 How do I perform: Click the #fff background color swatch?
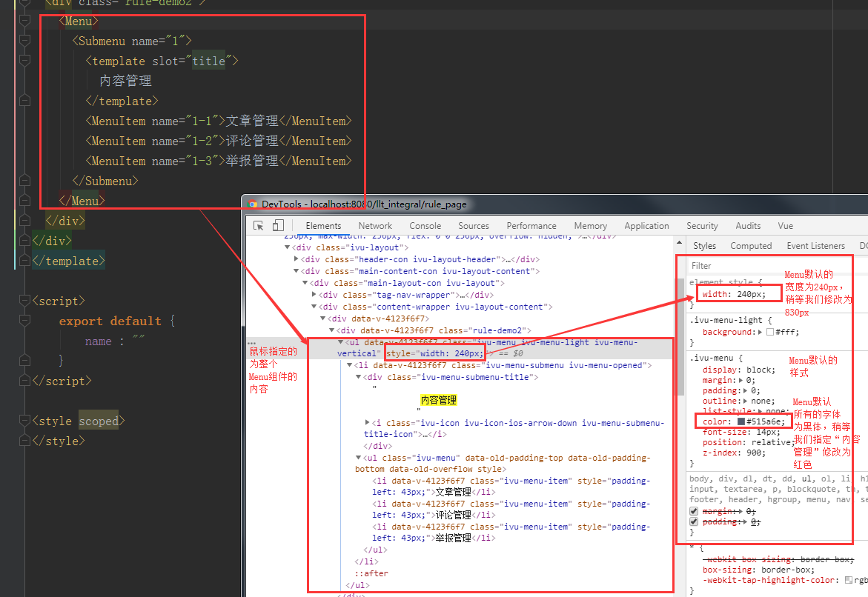770,332
